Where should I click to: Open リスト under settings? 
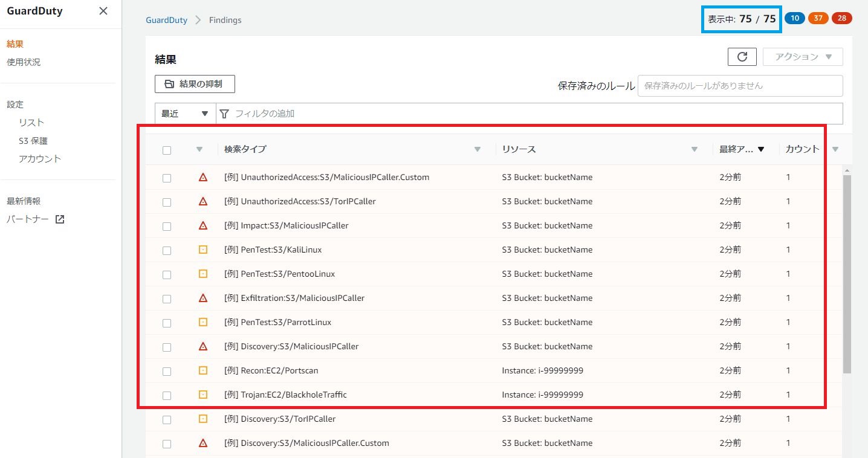[x=31, y=123]
